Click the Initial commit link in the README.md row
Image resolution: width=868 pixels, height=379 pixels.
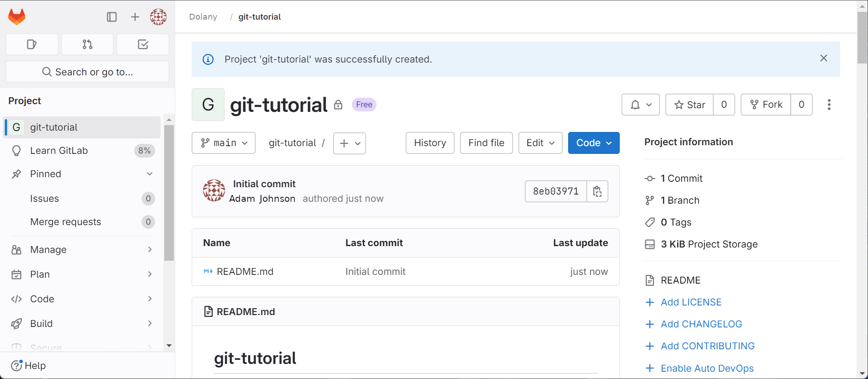click(375, 272)
